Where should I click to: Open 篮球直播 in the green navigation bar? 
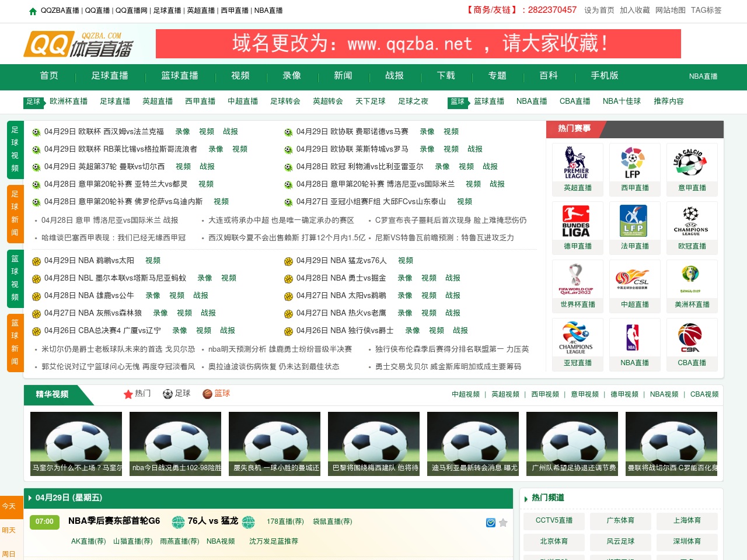pos(180,76)
